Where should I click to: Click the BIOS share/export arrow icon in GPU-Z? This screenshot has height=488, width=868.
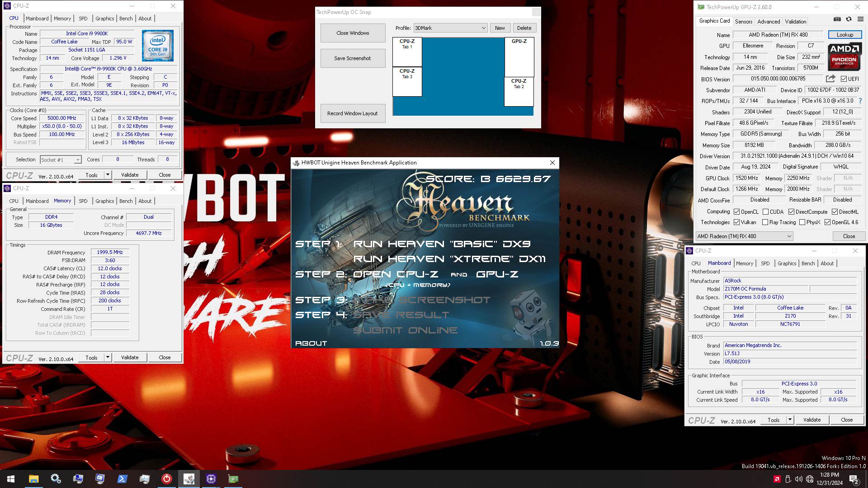click(830, 79)
